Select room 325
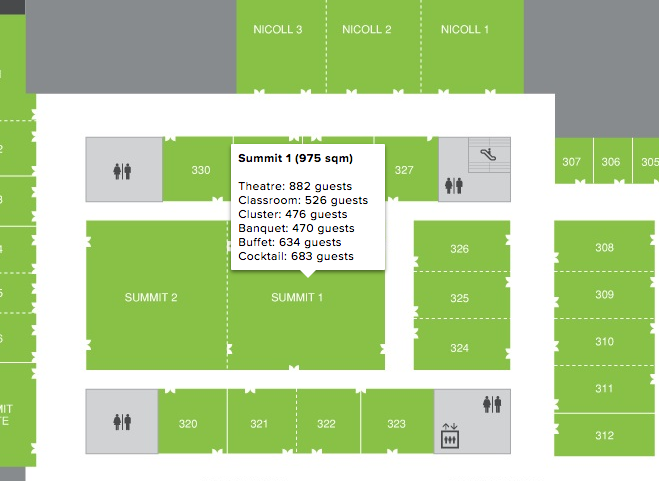The image size is (659, 481). click(x=462, y=295)
